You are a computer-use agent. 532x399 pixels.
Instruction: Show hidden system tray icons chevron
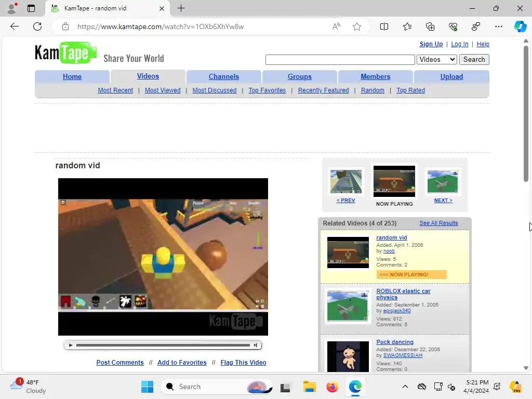click(405, 387)
